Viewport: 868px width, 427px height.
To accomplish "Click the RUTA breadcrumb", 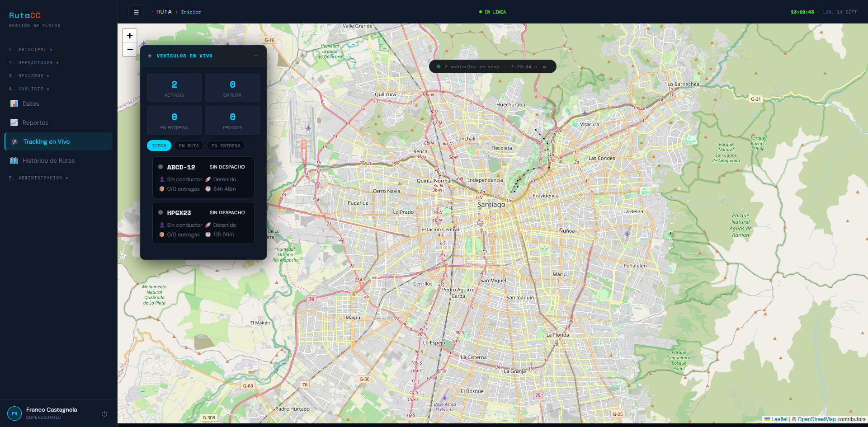I will point(164,12).
